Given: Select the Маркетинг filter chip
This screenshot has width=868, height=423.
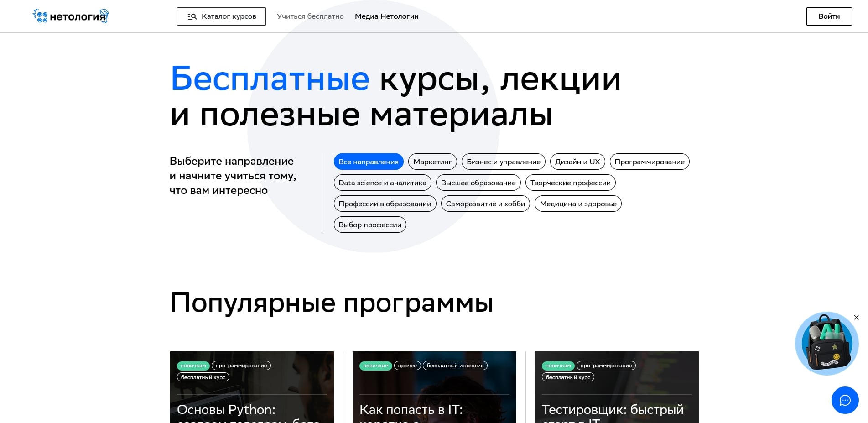Looking at the screenshot, I should point(432,162).
